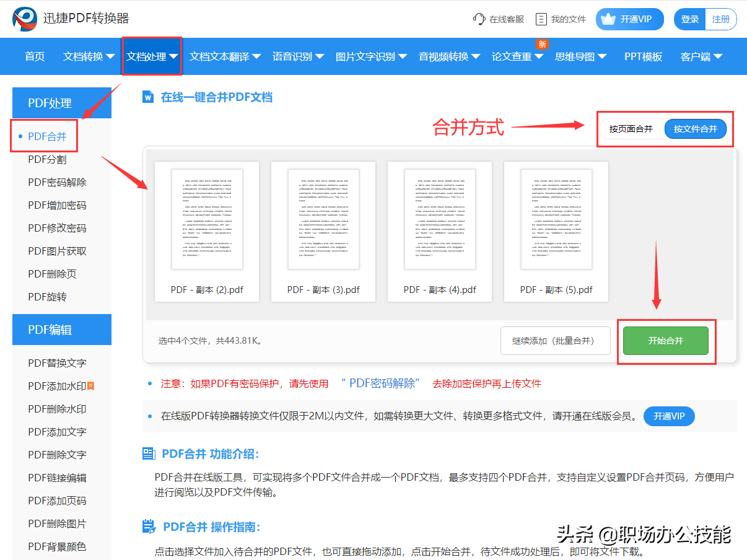Select the 按文件合并 merge mode
The image size is (747, 560).
tap(695, 129)
